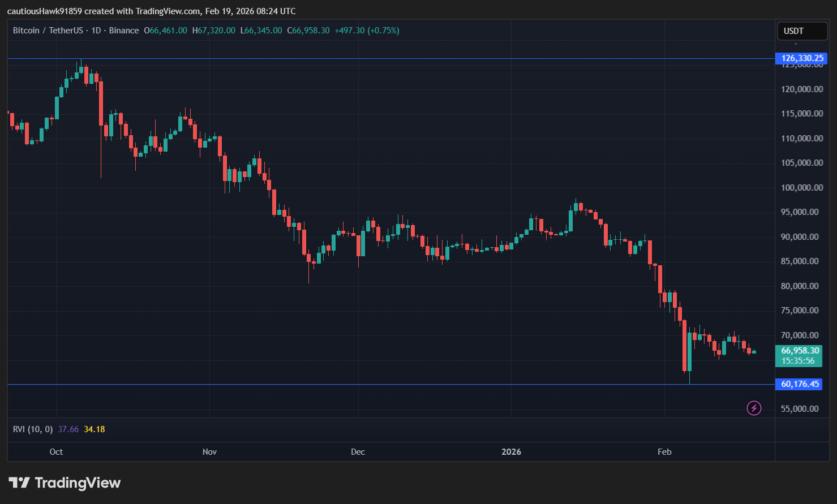
Task: Open quick trading via the lightning bolt icon
Action: tap(754, 408)
